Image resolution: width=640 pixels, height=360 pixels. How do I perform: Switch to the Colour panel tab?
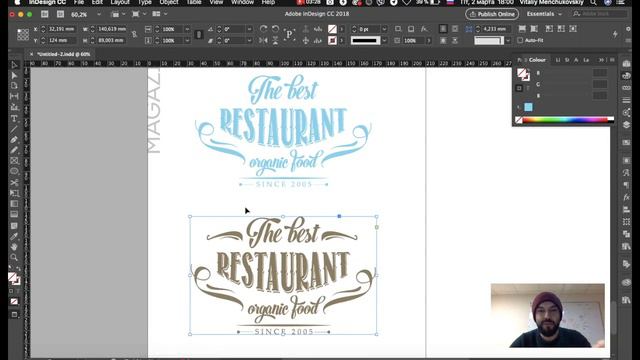537,60
